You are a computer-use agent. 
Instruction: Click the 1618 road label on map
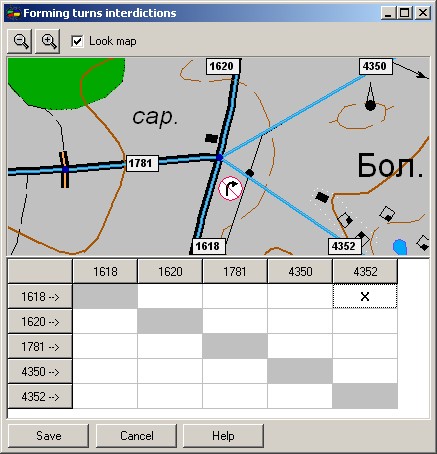point(208,246)
